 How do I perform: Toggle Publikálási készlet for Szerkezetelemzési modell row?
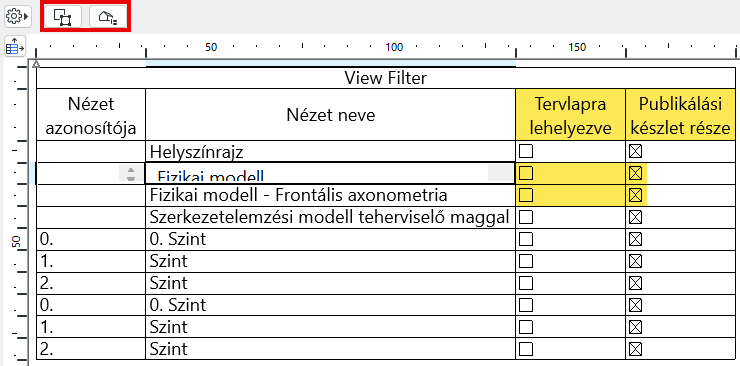pyautogui.click(x=636, y=217)
